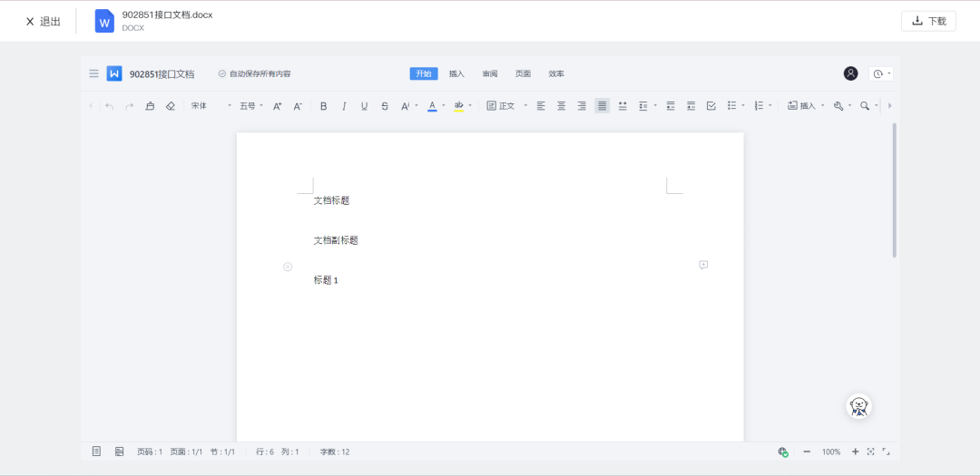Screen dimensions: 980x476
Task: Decrease paragraph indent
Action: pos(671,106)
